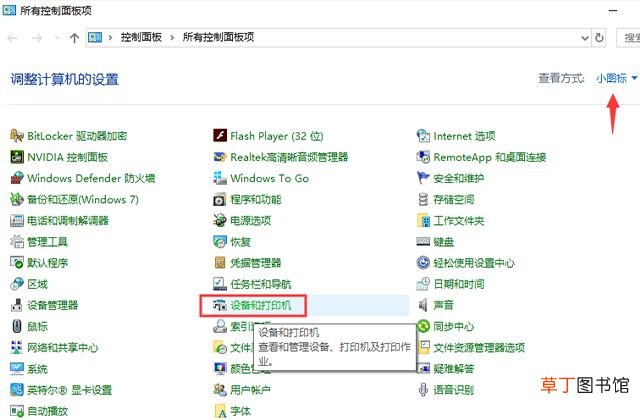Viewport: 640px width, 420px height.
Task: Open the Internet 选项 icon
Action: (x=423, y=136)
